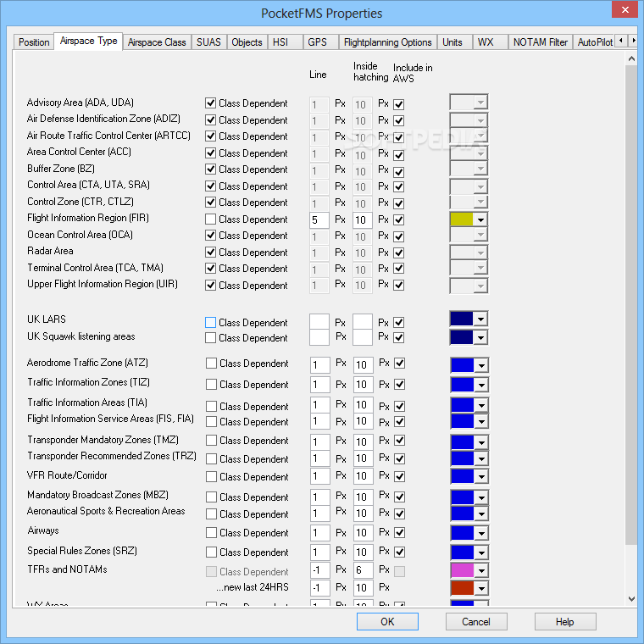
Task: Expand color dropdown for Aerodrome Traffic Zone
Action: [481, 364]
